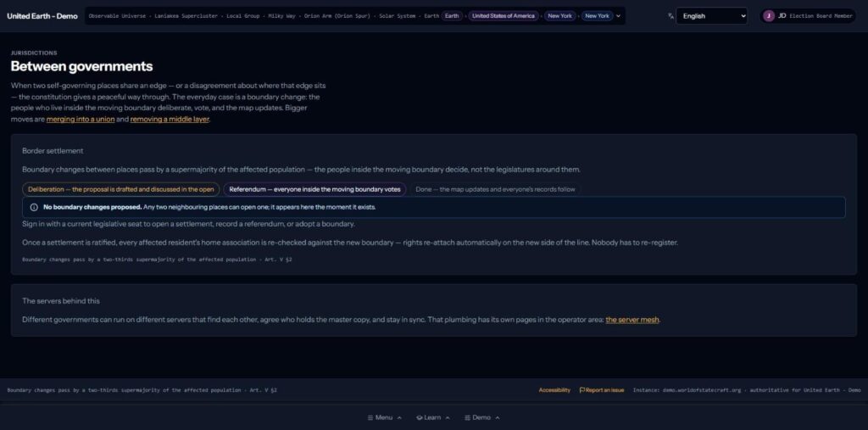Click 'Milky Way' in the breadcrumb

(281, 16)
